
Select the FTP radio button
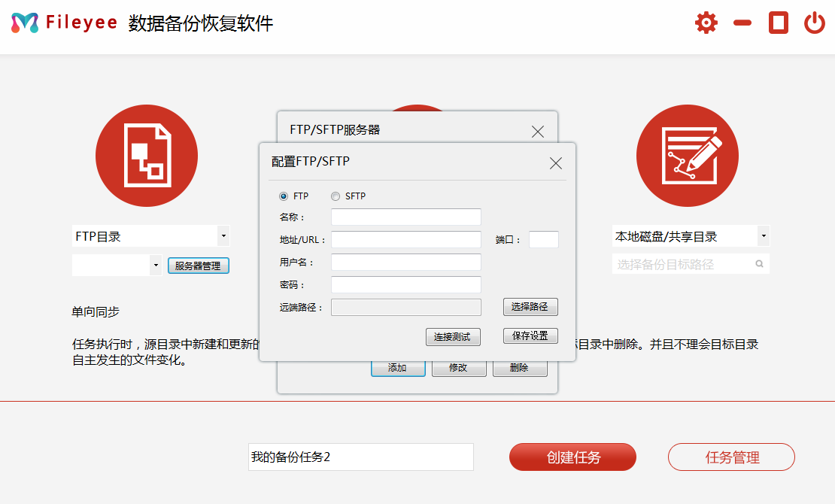click(282, 196)
